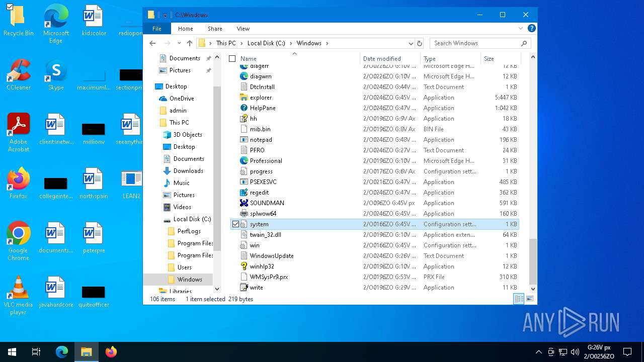Viewport: 644px width, 362px height.
Task: Select the twain_32.dll file icon
Action: [x=244, y=235]
